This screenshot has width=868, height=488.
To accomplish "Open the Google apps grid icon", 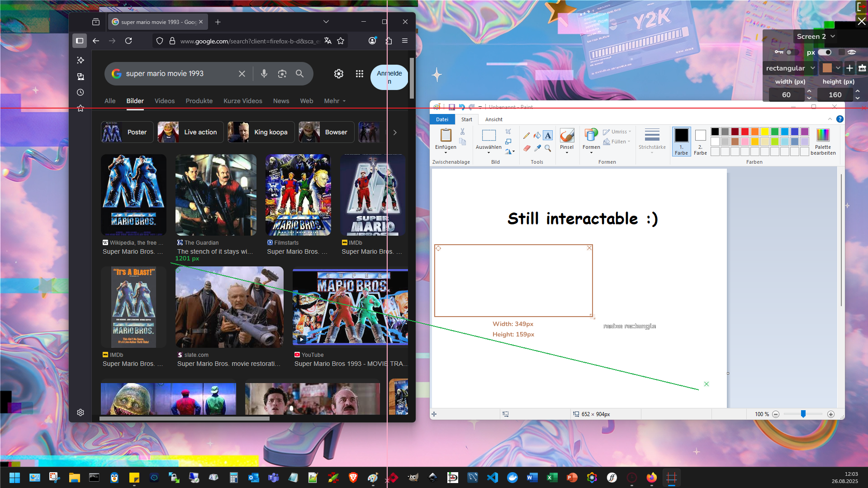I will coord(360,74).
